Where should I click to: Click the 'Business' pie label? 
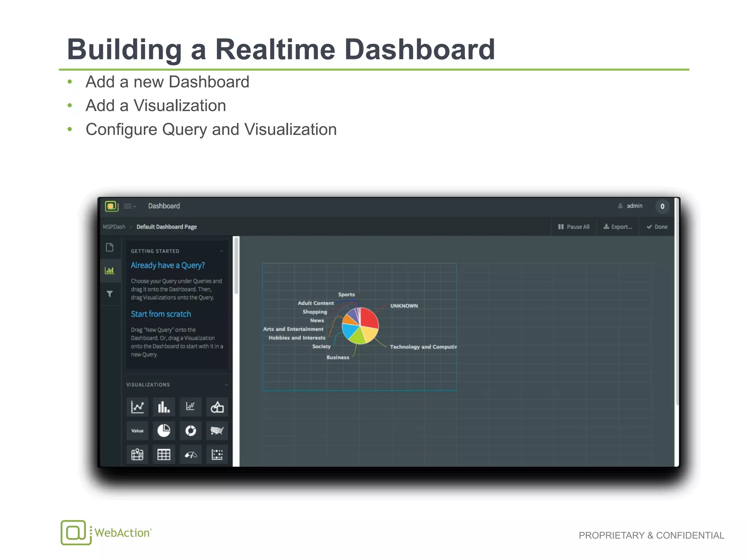pos(338,358)
